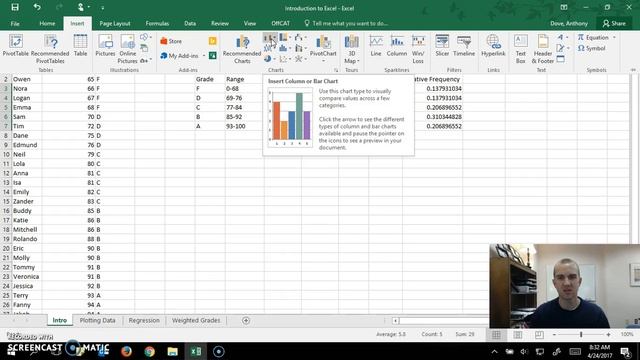Viewport: 640px width, 360px height.
Task: Open Firefox from the taskbar
Action: coord(127,351)
